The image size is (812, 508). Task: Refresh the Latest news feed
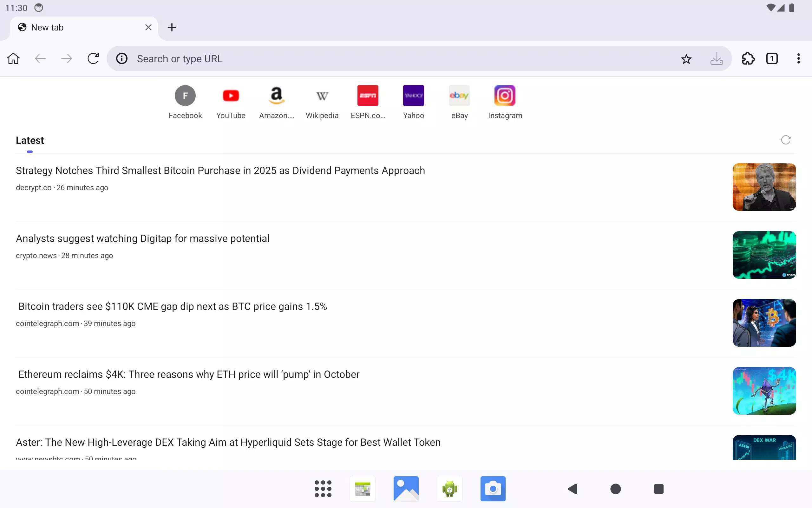point(785,140)
